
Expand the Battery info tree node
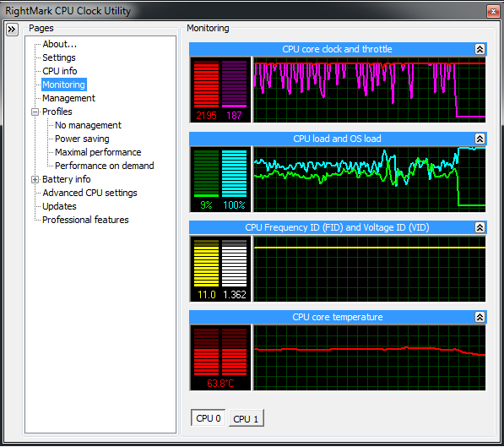click(x=35, y=180)
